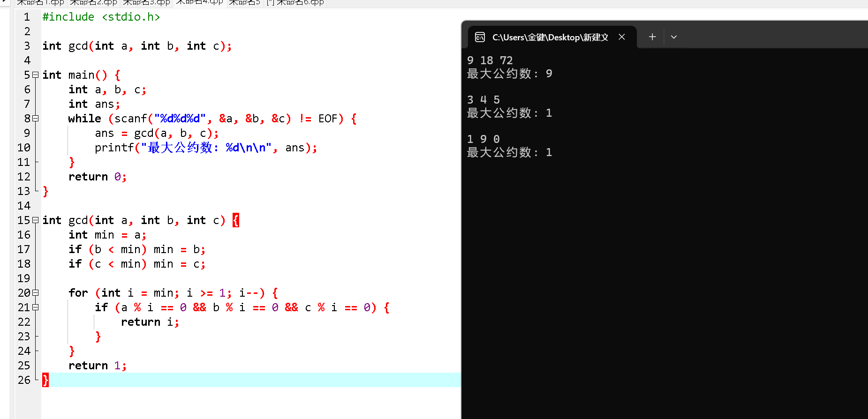
Task: Click the highlighted closing brace on line 26
Action: point(45,380)
